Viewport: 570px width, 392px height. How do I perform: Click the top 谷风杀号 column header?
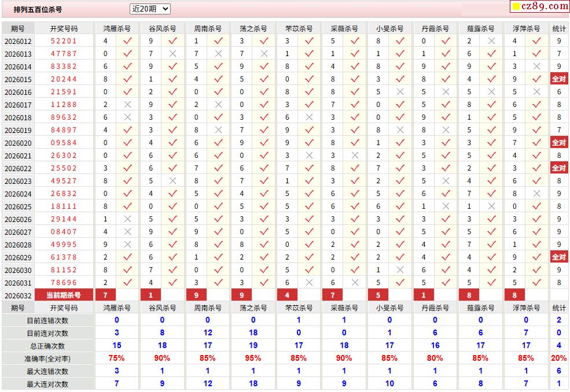(x=162, y=28)
